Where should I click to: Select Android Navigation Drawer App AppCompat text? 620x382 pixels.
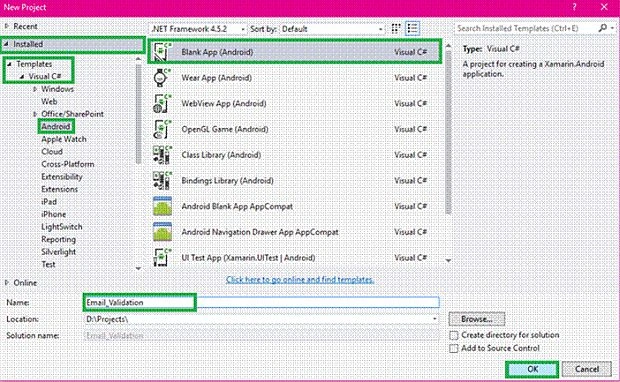(x=260, y=232)
